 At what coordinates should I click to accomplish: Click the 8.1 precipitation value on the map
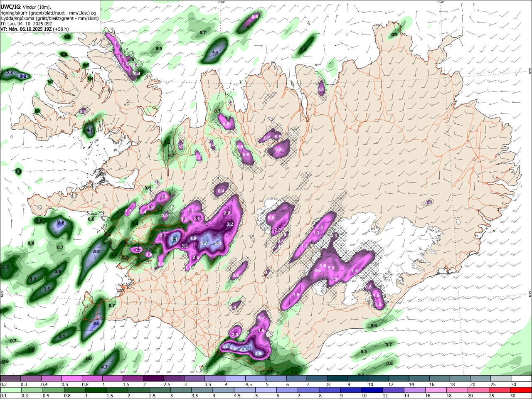click(x=174, y=239)
